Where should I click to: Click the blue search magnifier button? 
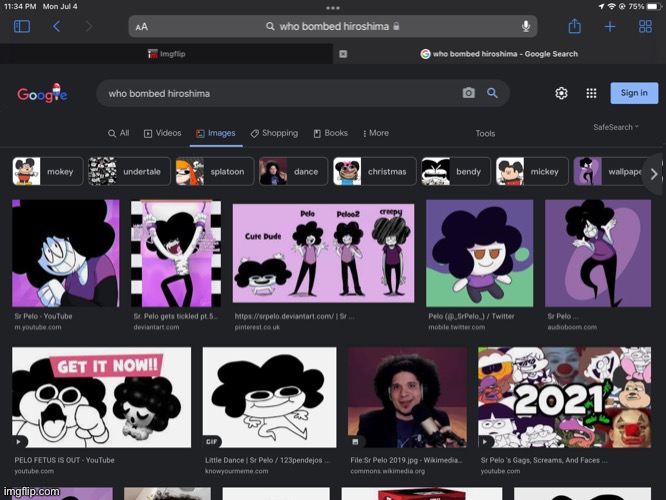tap(492, 93)
